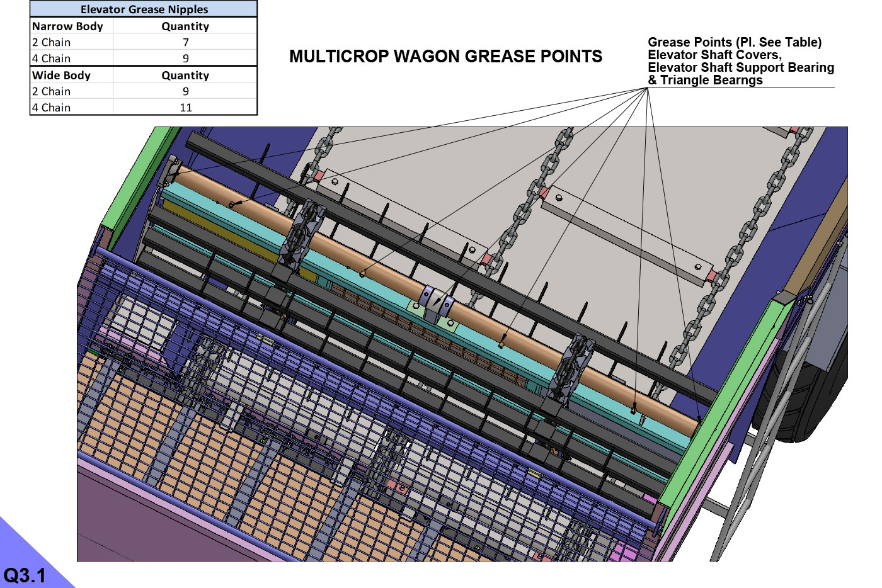Click the "2 Chain" cell under Narrow Body
Image resolution: width=882 pixels, height=588 pixels.
[x=52, y=42]
